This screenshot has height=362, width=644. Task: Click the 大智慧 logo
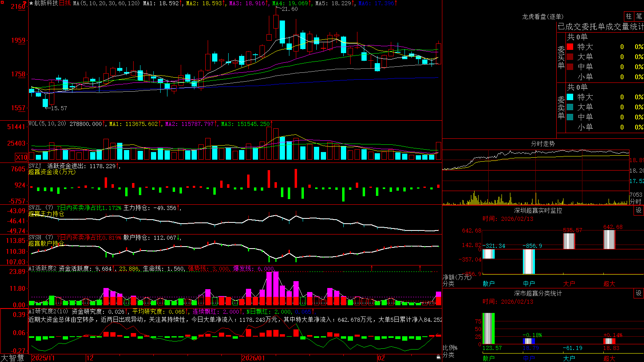pyautogui.click(x=12, y=358)
